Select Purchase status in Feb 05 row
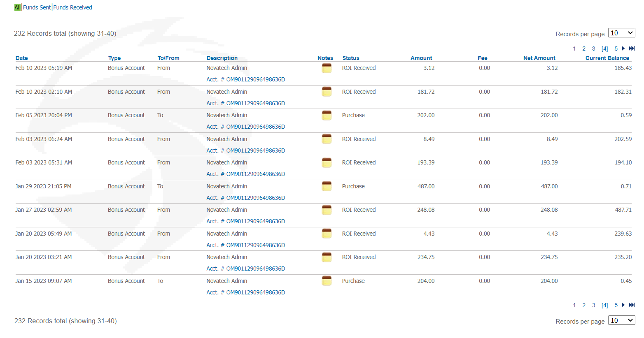Viewport: 644px width, 338px height. coord(353,115)
